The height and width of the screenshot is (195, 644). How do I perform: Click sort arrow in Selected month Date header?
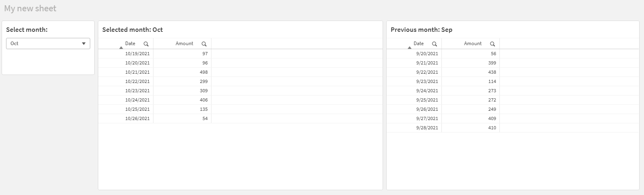121,48
